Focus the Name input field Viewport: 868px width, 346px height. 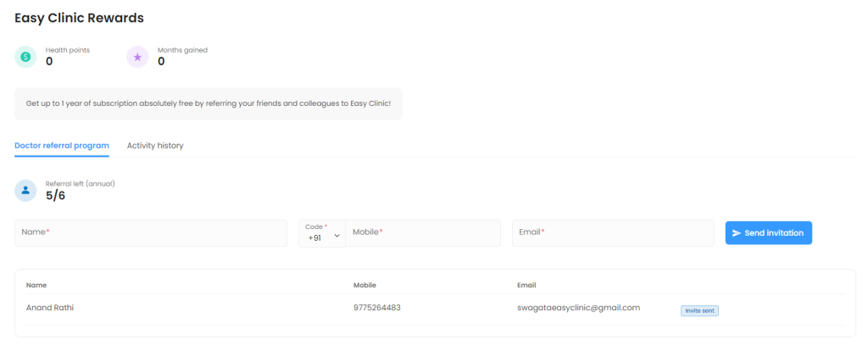pos(151,232)
